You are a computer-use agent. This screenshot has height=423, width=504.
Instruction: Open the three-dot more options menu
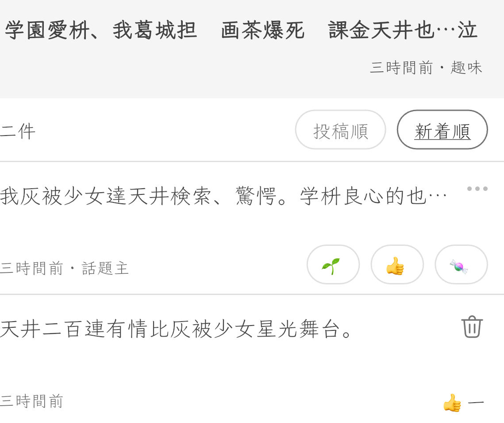[477, 189]
